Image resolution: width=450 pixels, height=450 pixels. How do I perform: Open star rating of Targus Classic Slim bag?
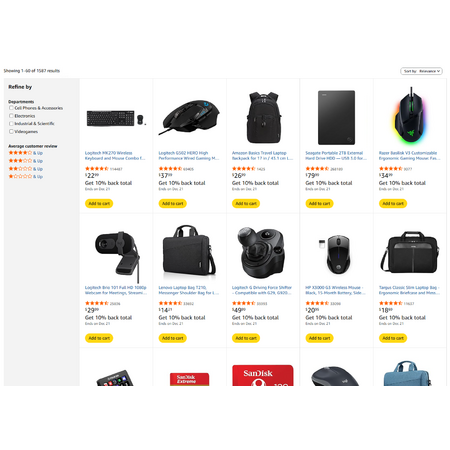tap(390, 303)
